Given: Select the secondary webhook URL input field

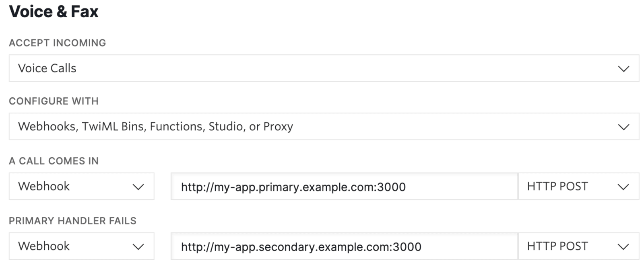Looking at the screenshot, I should pos(344,246).
